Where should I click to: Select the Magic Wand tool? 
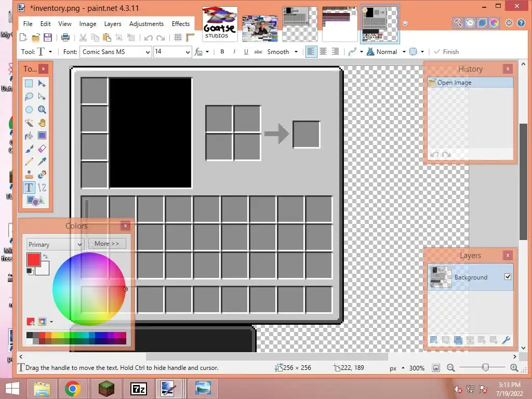pyautogui.click(x=29, y=123)
